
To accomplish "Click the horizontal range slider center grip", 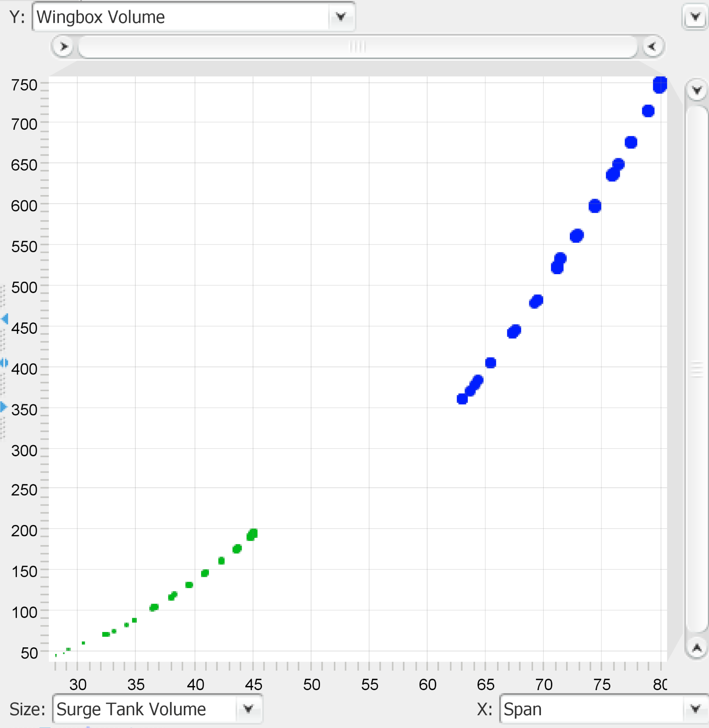I will pyautogui.click(x=357, y=47).
